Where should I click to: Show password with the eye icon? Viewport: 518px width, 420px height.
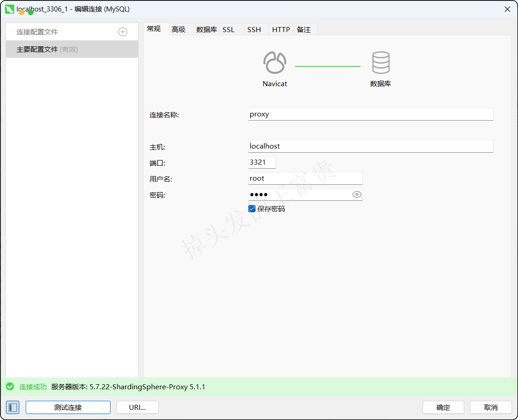click(x=356, y=194)
